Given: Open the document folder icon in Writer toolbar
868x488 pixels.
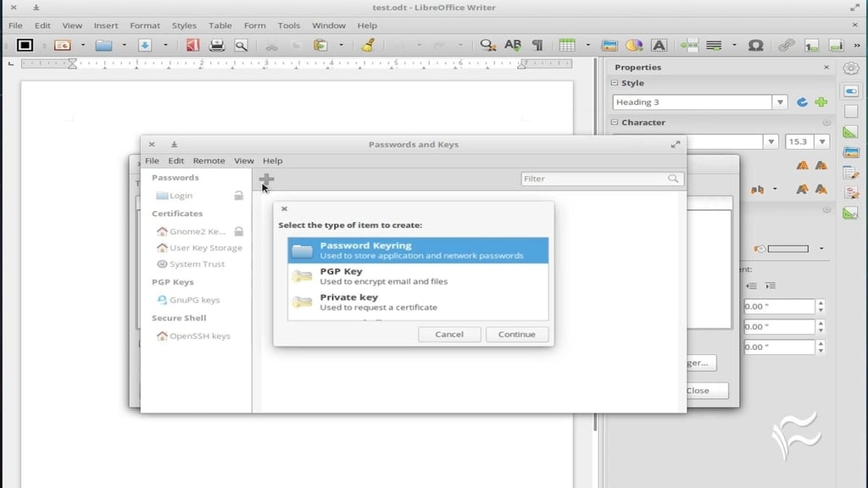Looking at the screenshot, I should (103, 46).
